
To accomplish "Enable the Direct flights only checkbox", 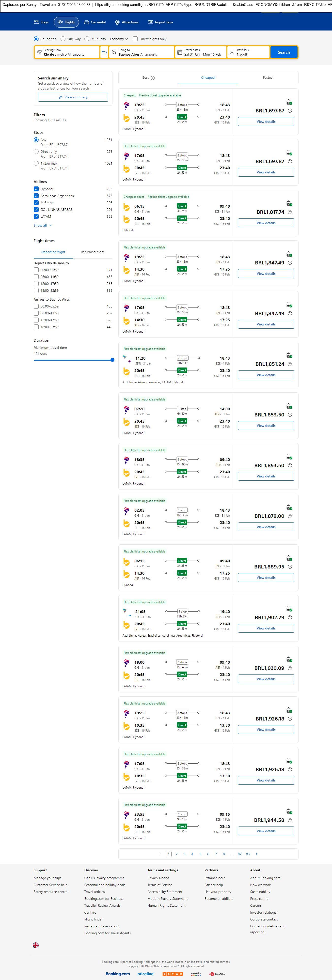I will 135,39.
